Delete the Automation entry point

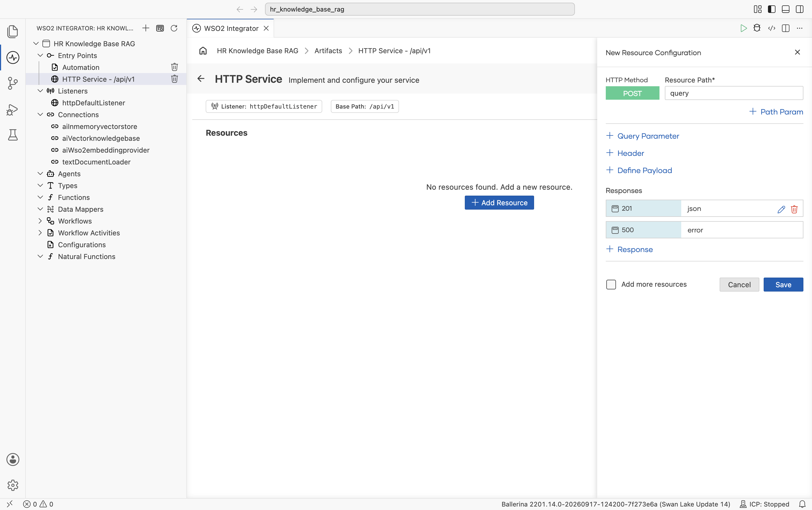(174, 67)
